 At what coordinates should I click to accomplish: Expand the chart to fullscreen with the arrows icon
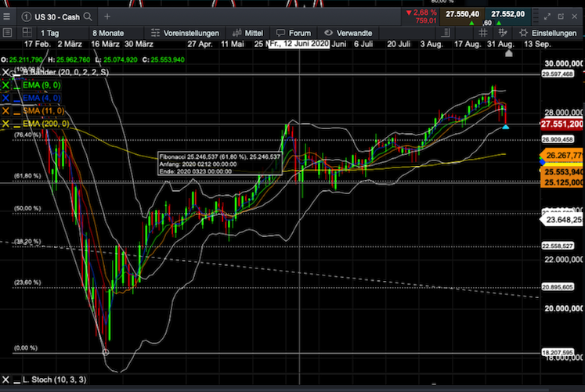547,16
